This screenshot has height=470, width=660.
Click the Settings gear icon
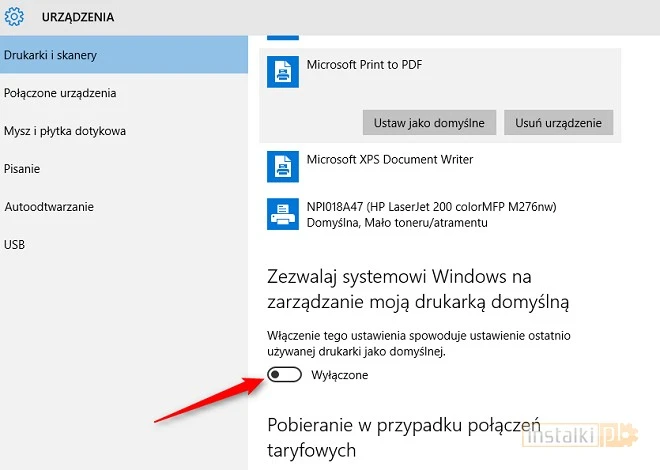pos(14,17)
